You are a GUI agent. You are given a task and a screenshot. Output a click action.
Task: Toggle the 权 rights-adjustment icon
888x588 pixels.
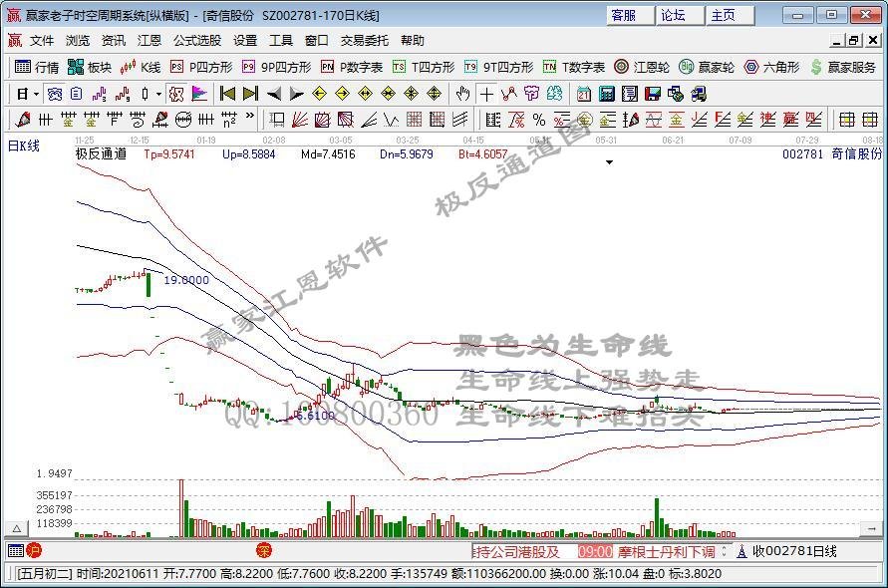coord(176,94)
